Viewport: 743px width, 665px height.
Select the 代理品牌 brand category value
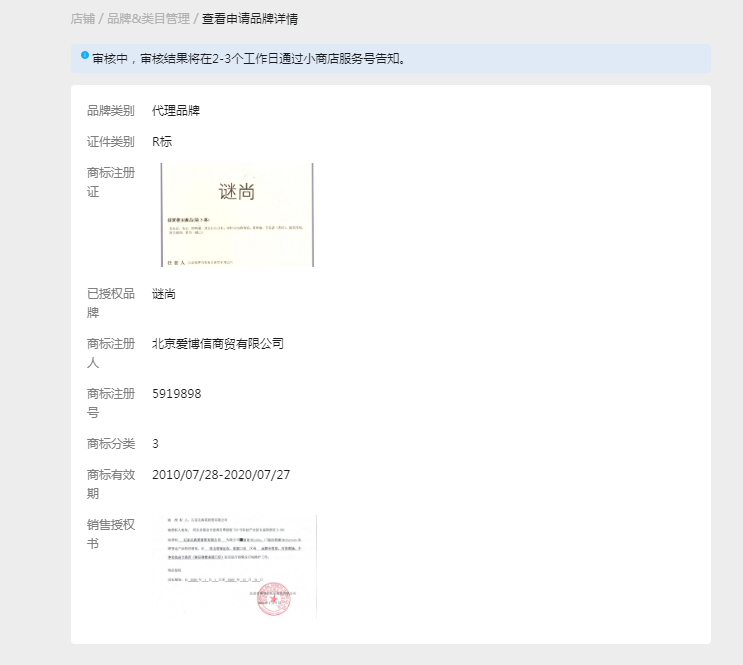coord(176,110)
